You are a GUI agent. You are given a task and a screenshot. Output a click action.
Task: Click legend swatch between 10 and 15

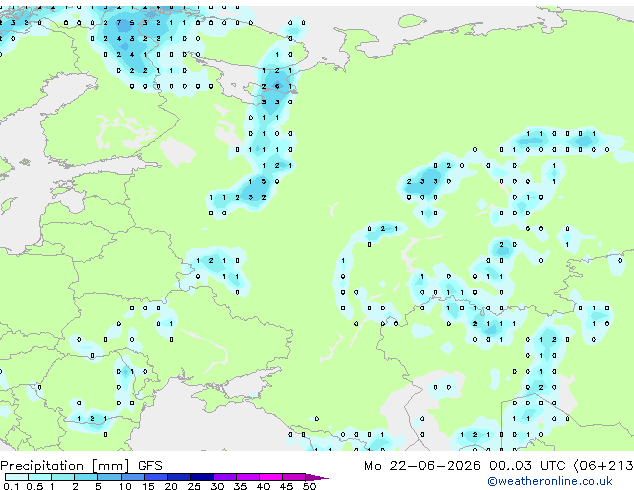(133, 477)
